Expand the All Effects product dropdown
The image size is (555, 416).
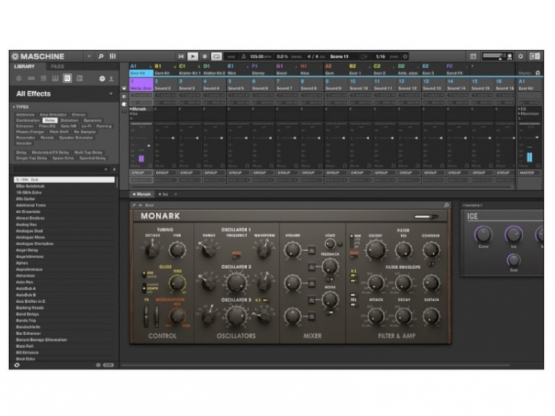pyautogui.click(x=111, y=94)
